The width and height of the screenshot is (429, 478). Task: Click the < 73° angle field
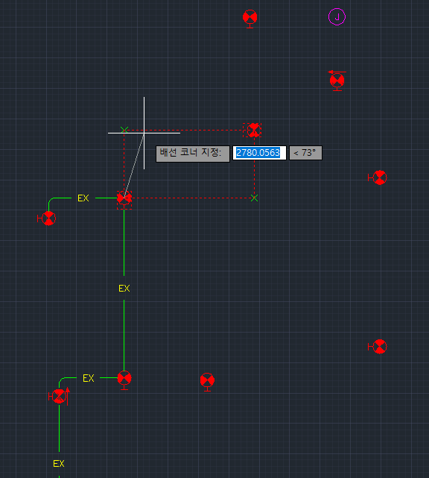pos(306,153)
